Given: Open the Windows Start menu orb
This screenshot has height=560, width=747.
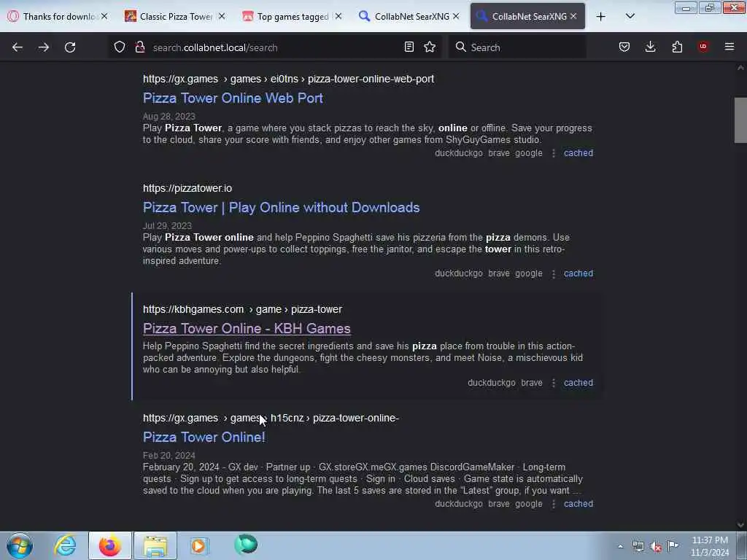Looking at the screenshot, I should tap(20, 545).
